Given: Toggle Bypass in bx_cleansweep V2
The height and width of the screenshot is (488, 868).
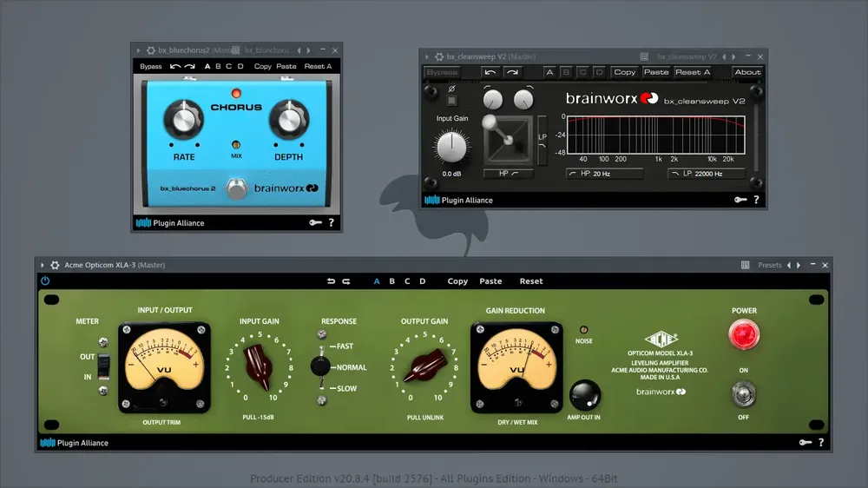Looking at the screenshot, I should click(x=443, y=72).
